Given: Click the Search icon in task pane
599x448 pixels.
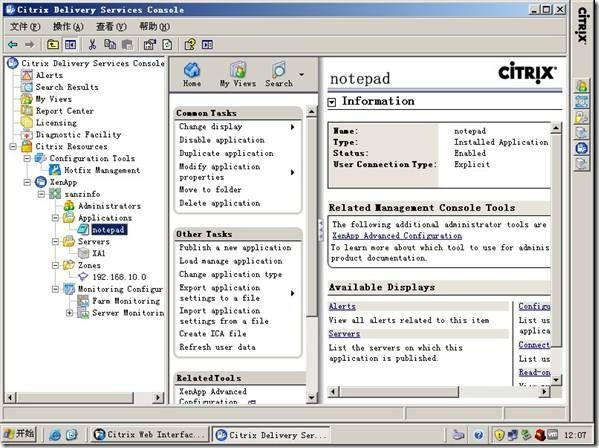Looking at the screenshot, I should [x=279, y=75].
